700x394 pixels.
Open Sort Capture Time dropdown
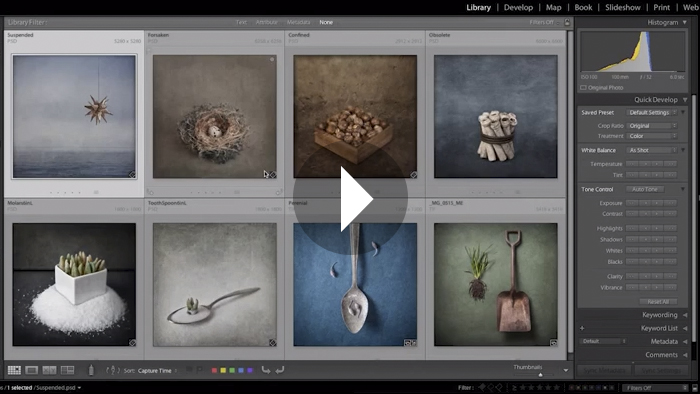click(x=157, y=370)
